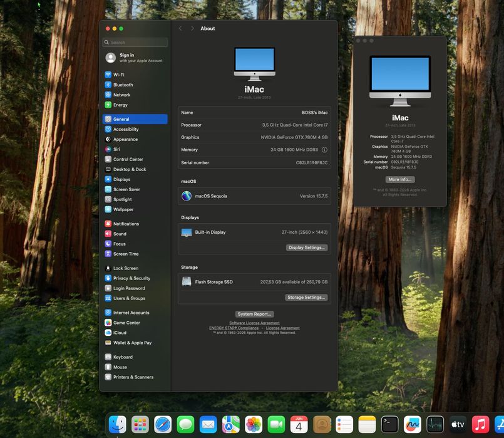This screenshot has height=438, width=504.
Task: Sign in with your Apple Account
Action: [135, 58]
